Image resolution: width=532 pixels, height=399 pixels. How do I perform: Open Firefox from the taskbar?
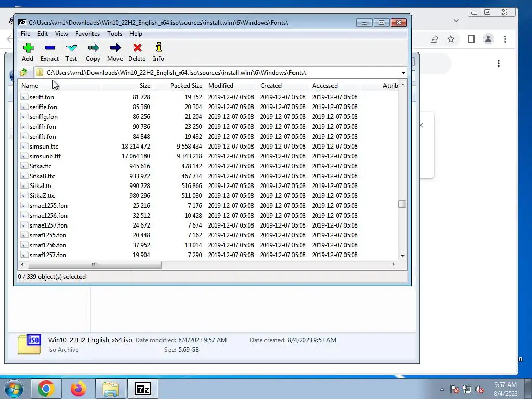78,389
